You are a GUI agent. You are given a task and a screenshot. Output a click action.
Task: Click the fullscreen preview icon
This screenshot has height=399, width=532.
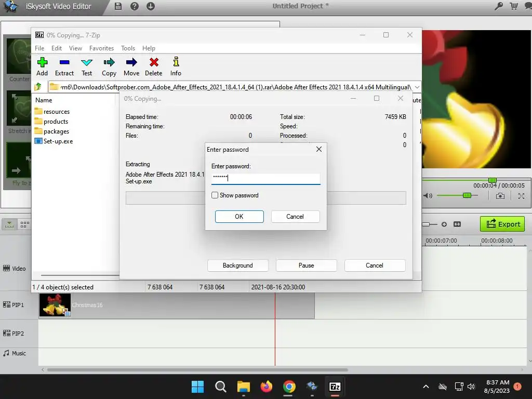[521, 196]
